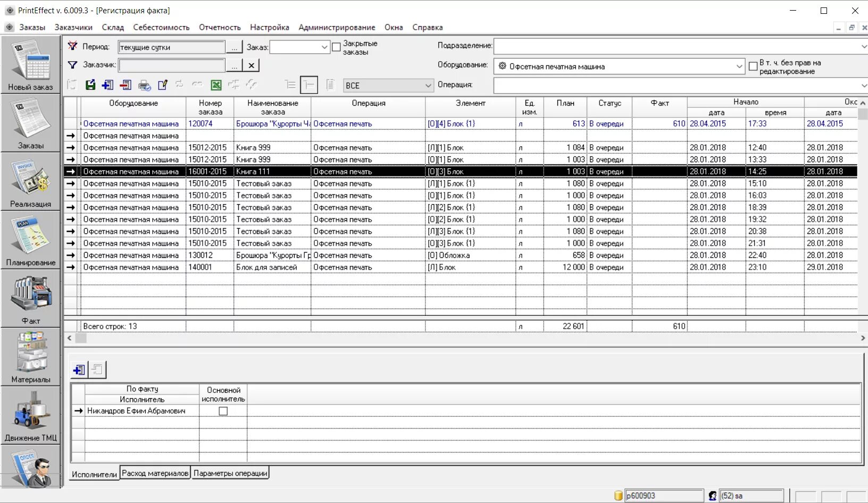
Task: Open the Заказы menu
Action: 32,27
